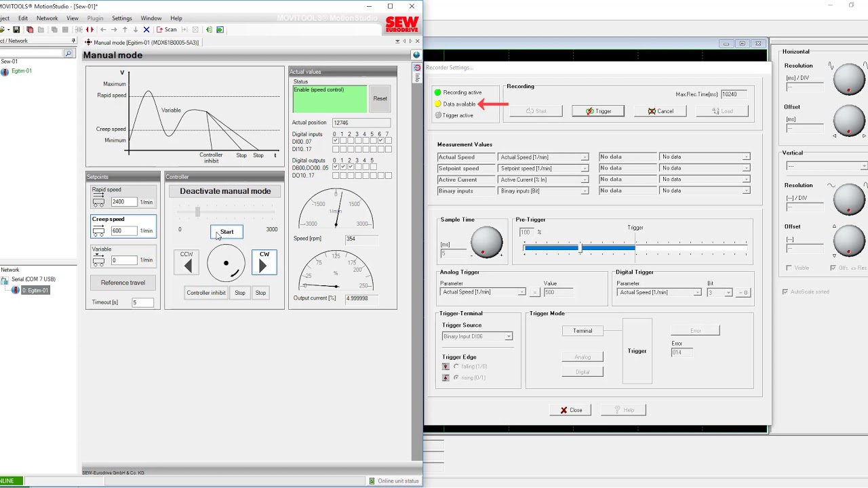This screenshot has height=488, width=868.
Task: Select the Rapid speed setpoint
Action: tap(123, 197)
